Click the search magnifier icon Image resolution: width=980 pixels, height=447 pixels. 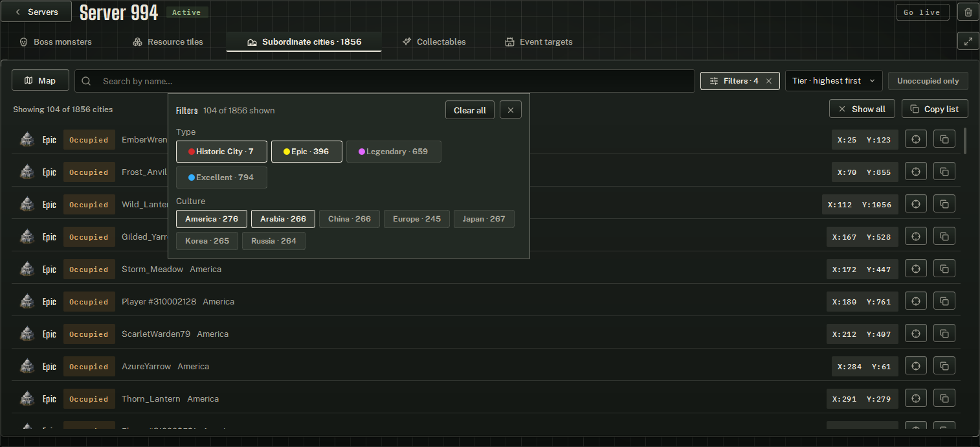pyautogui.click(x=87, y=81)
